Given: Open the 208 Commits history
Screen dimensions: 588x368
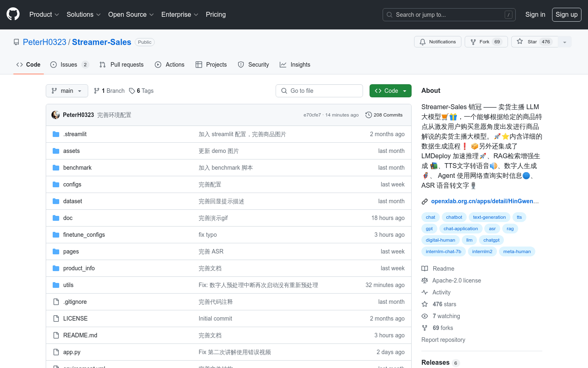Looking at the screenshot, I should (384, 115).
